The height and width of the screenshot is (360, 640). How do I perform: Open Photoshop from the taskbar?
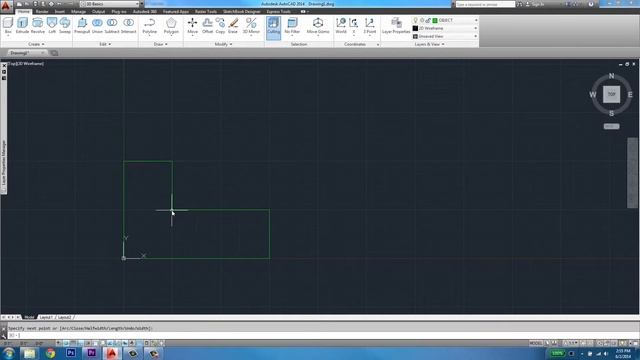pos(71,353)
